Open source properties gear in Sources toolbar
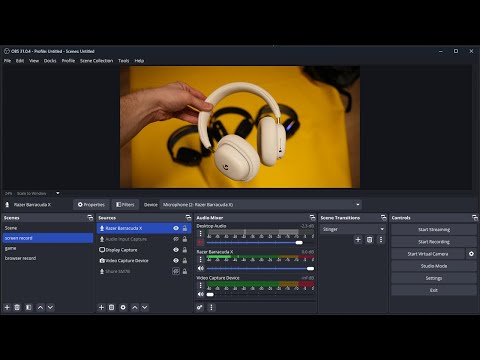480x360 pixels. (123, 307)
